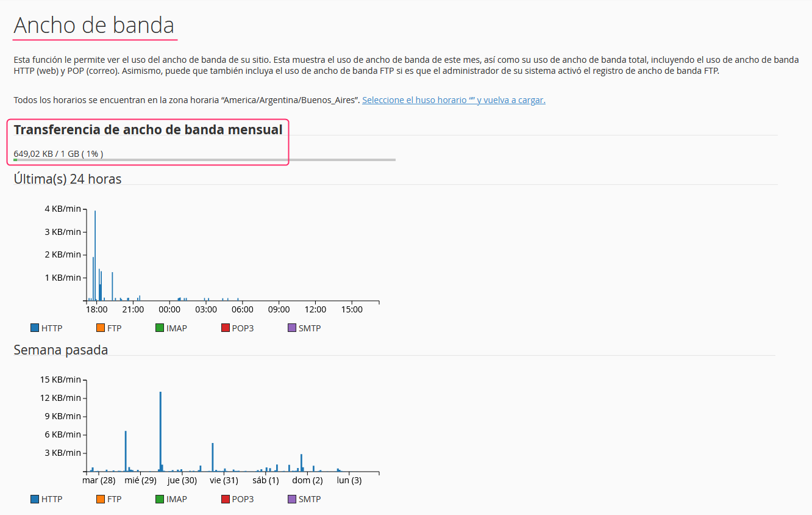Click the tallest spike in the 24-hour chart
The image size is (812, 515).
(95, 256)
